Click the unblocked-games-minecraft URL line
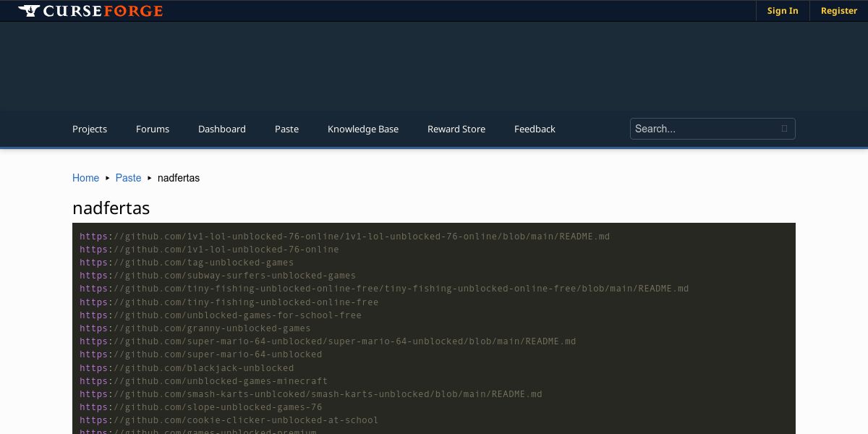The image size is (868, 434). pyautogui.click(x=204, y=381)
